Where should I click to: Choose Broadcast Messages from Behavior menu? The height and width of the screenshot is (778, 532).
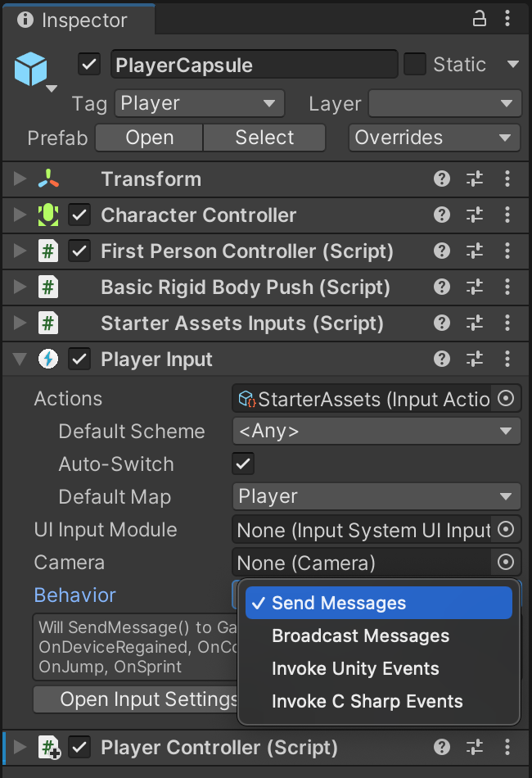pos(360,636)
